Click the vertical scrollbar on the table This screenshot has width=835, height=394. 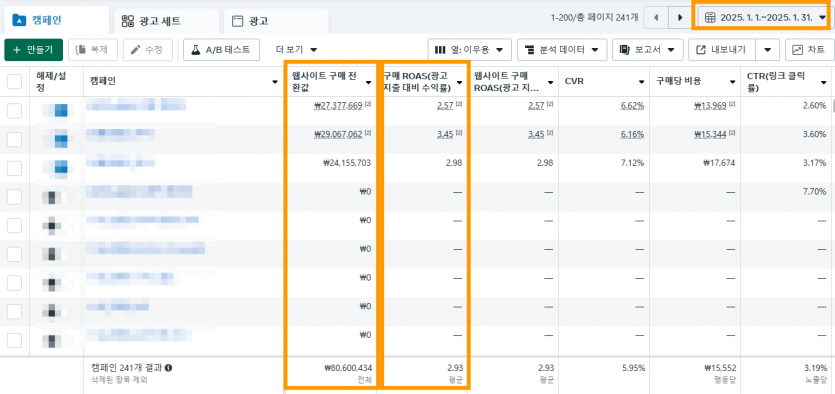coord(832,106)
